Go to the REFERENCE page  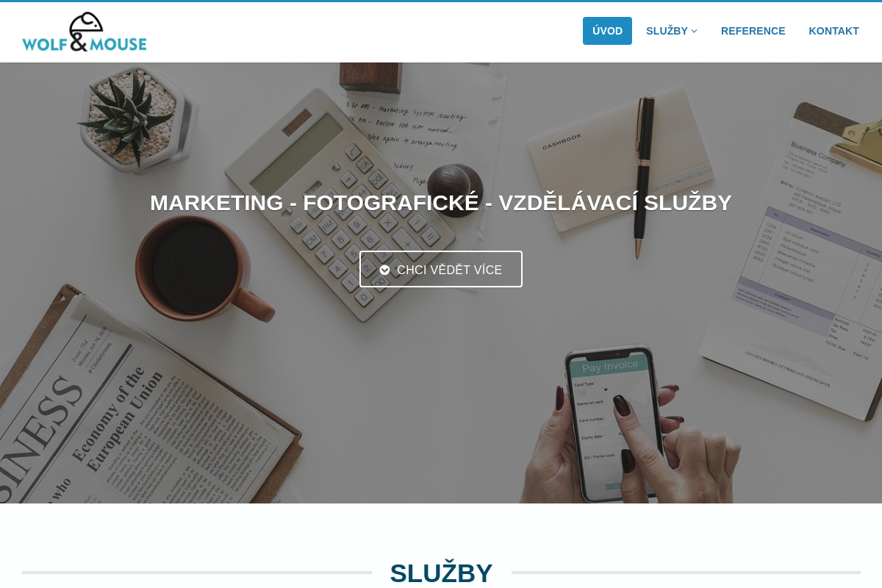pyautogui.click(x=753, y=31)
